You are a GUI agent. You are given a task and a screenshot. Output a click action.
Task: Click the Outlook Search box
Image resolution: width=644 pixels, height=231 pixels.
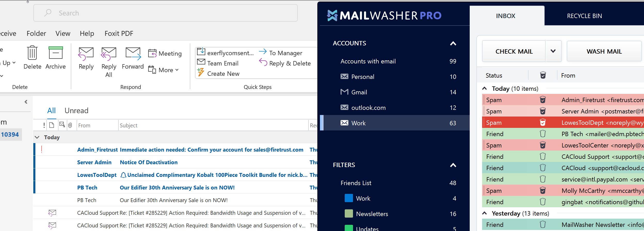(166, 13)
